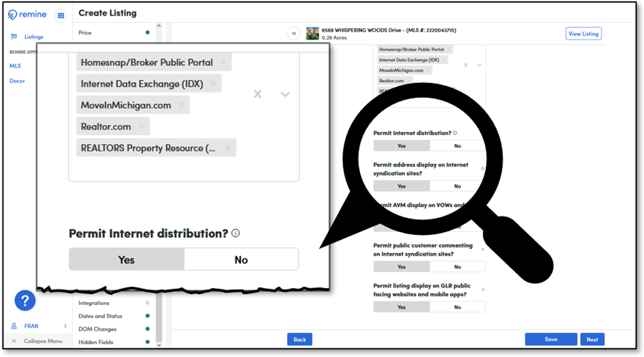
Task: Expand FRAN user menu arrow
Action: [65, 326]
